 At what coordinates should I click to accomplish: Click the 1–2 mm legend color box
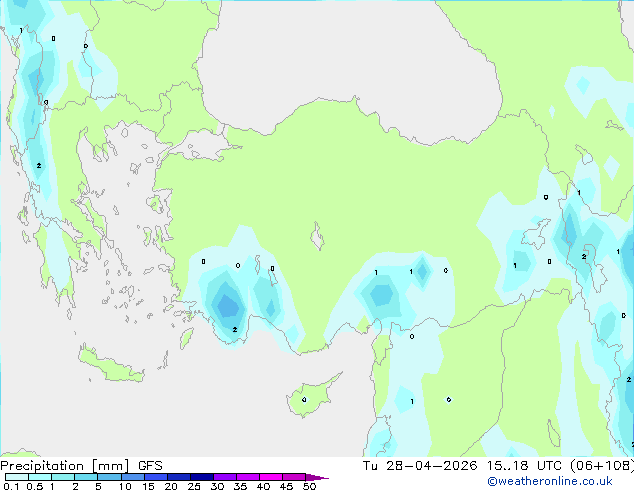pos(63,477)
